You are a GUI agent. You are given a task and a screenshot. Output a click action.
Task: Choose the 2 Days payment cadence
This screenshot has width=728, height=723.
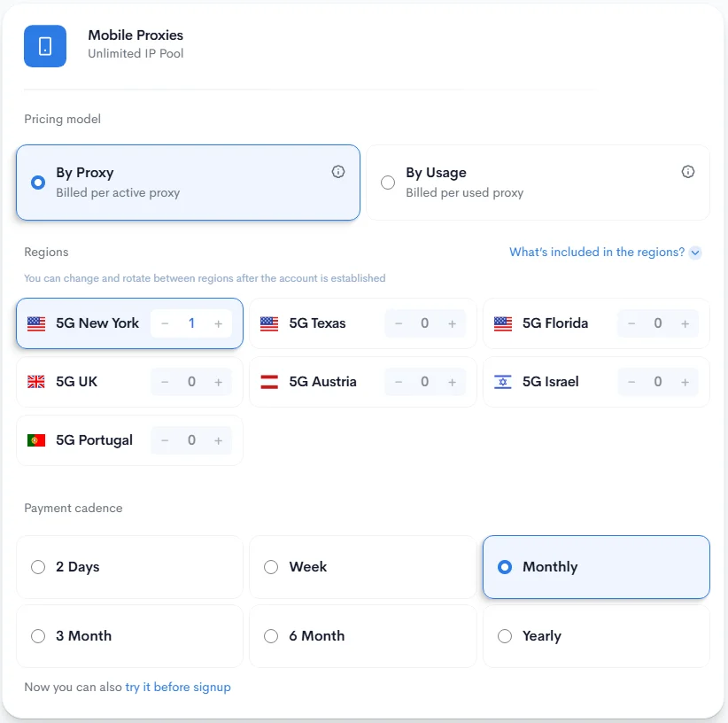point(129,567)
